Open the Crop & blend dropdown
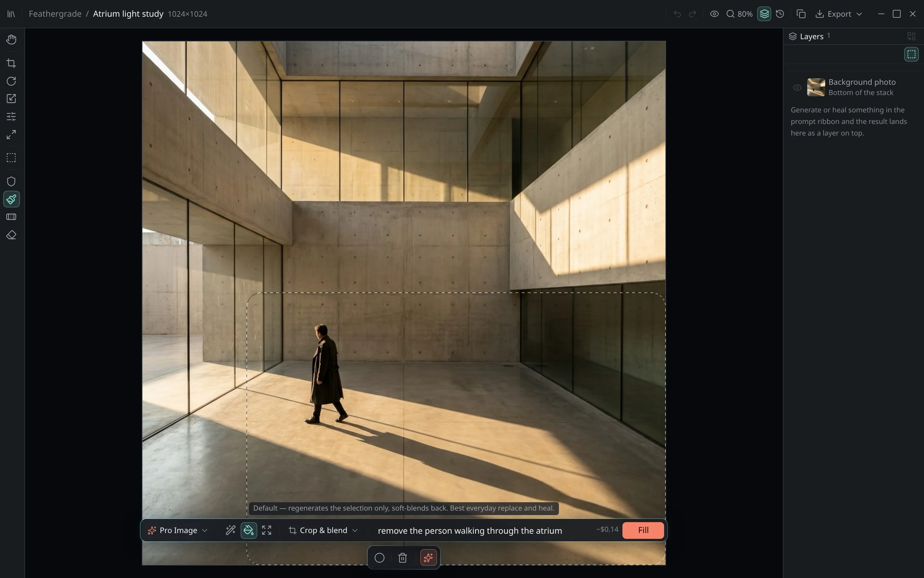The image size is (924, 578). pos(323,530)
